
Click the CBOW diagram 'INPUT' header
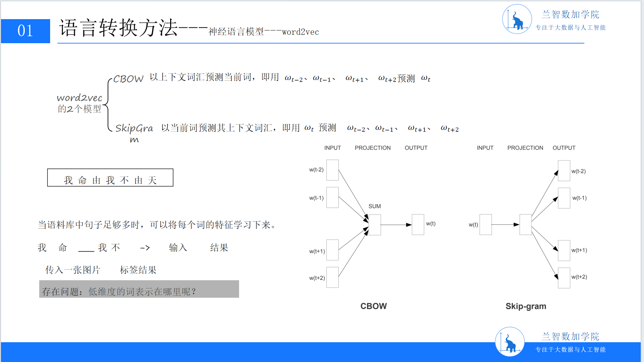332,148
